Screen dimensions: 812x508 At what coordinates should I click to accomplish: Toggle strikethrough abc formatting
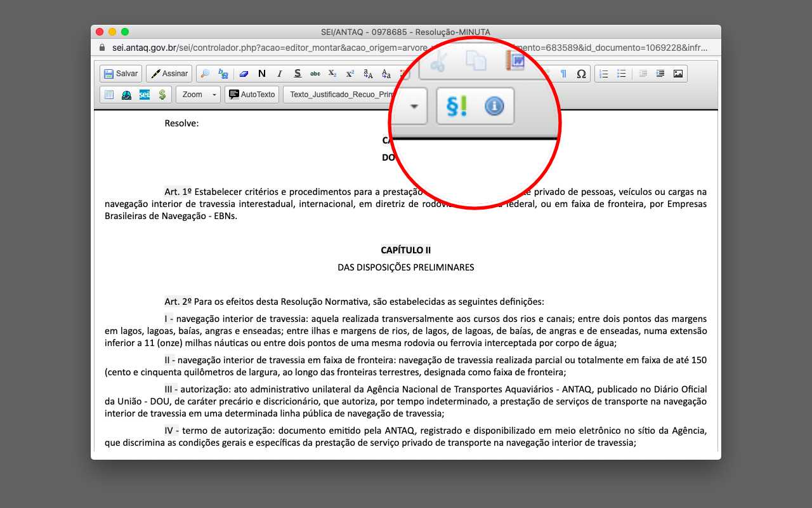315,74
